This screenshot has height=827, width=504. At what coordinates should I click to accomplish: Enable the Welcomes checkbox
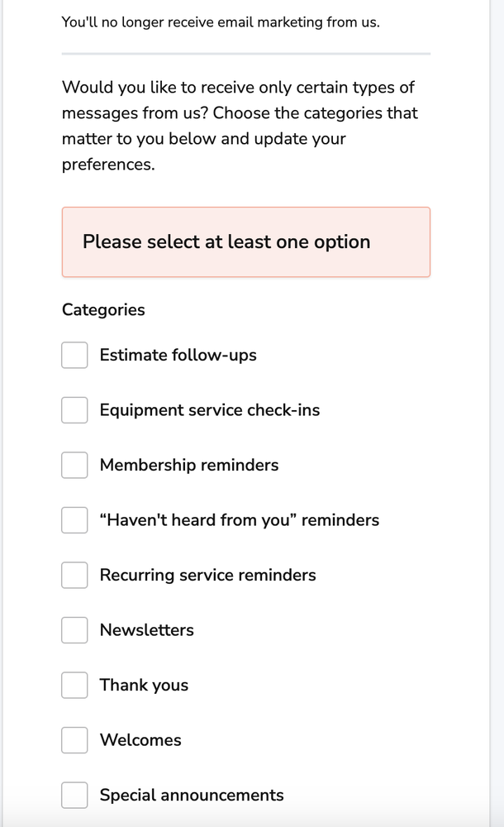pyautogui.click(x=74, y=740)
